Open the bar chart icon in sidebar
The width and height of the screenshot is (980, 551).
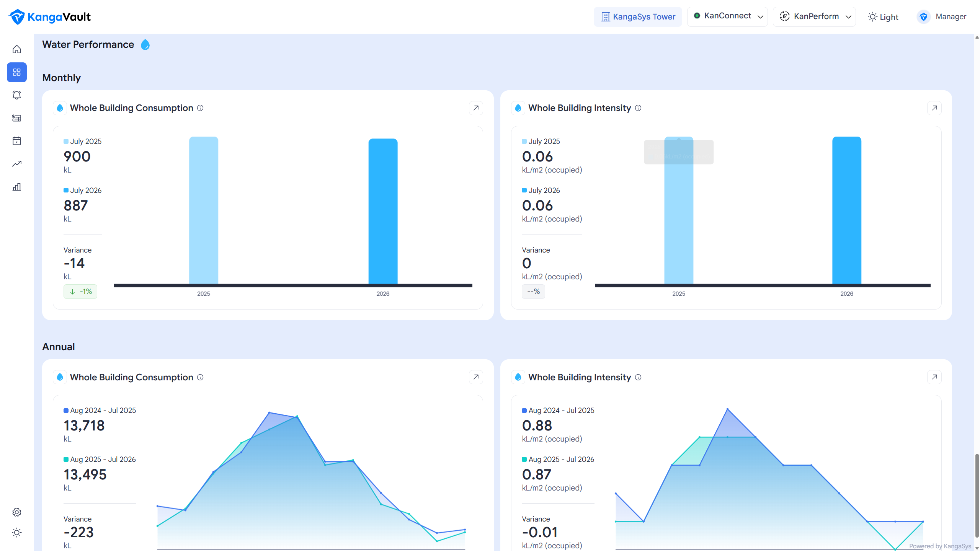16,187
